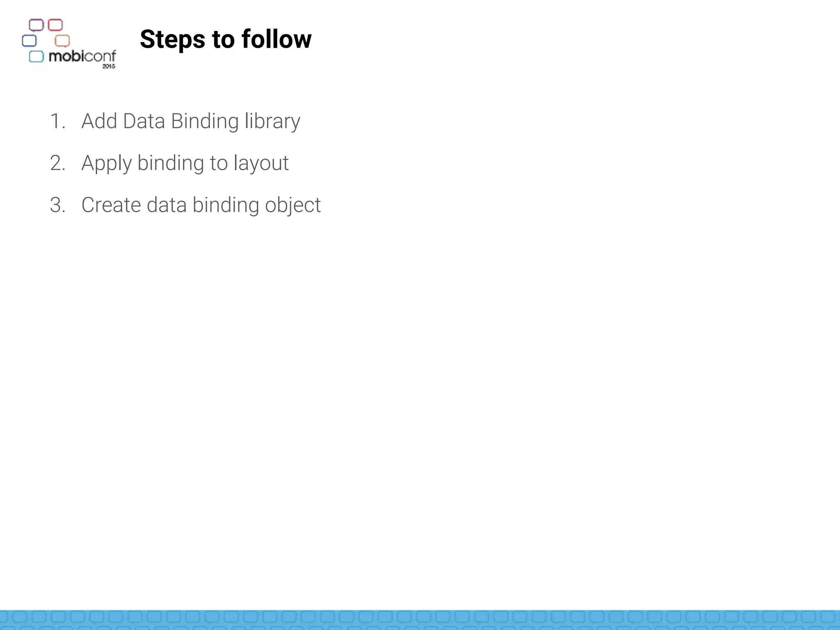Select the orange speech bubble icon
Image resolution: width=840 pixels, height=630 pixels.
click(62, 41)
